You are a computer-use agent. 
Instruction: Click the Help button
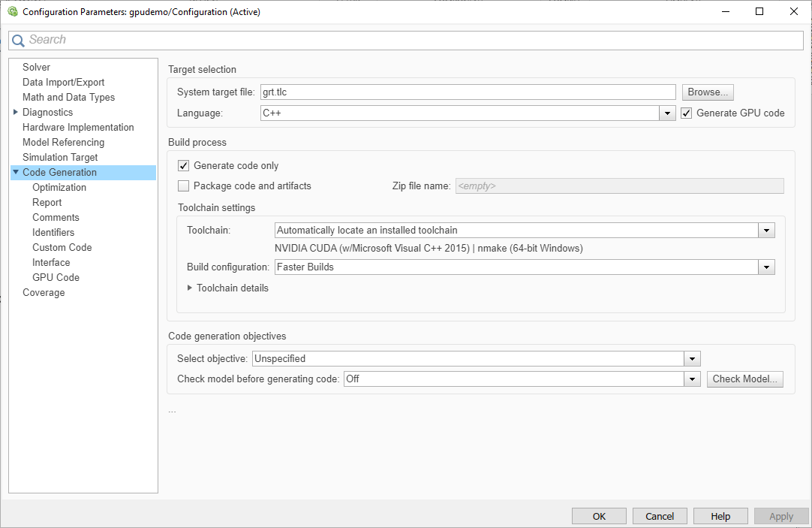coord(720,517)
